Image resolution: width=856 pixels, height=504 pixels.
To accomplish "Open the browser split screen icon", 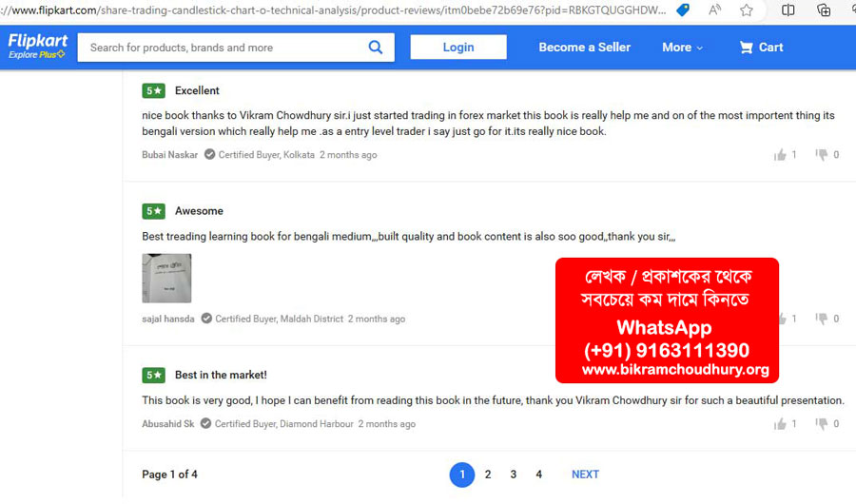I will tap(788, 10).
